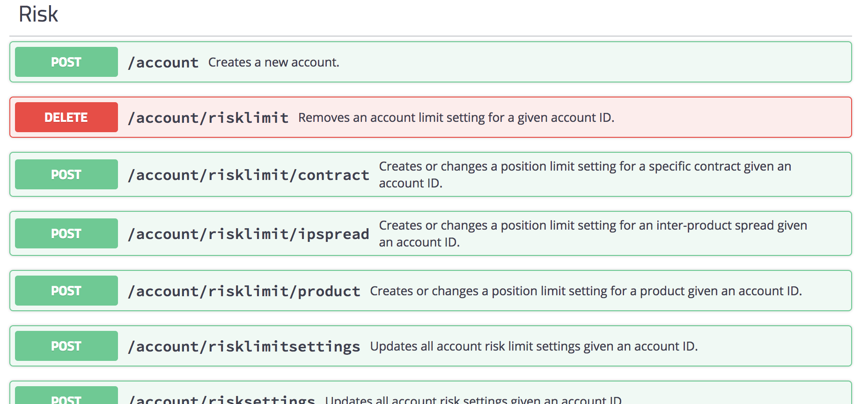Screen dimensions: 868x404
Task: Click POST badge for risklimit/product
Action: (66, 291)
